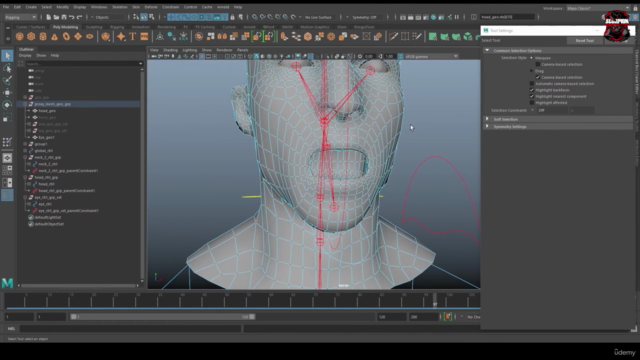Click the Outliner search field
This screenshot has height=360, width=640.
(82, 64)
